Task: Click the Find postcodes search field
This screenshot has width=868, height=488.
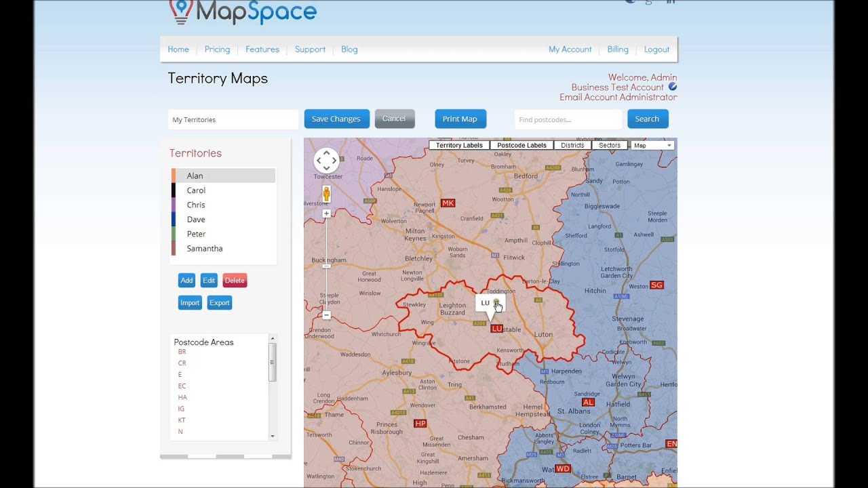Action: [x=568, y=119]
